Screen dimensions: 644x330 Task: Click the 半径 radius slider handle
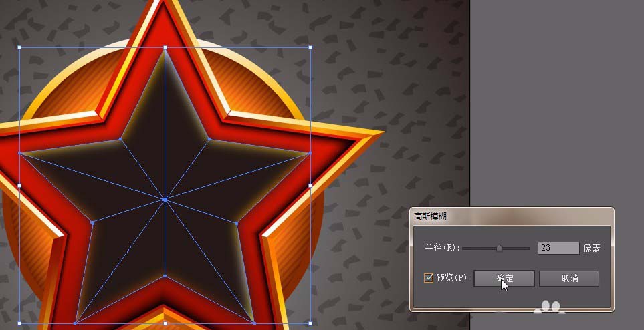click(499, 248)
